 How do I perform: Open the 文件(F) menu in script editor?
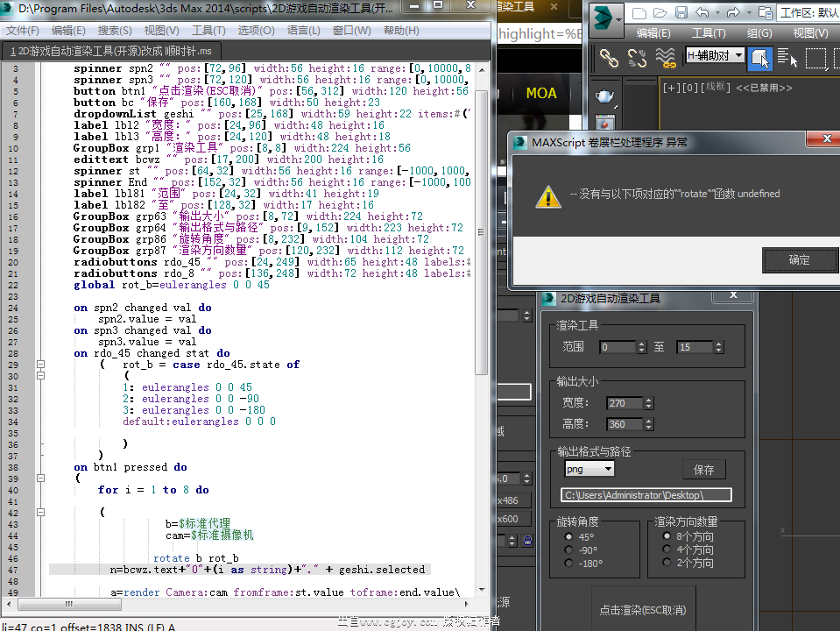pos(23,31)
